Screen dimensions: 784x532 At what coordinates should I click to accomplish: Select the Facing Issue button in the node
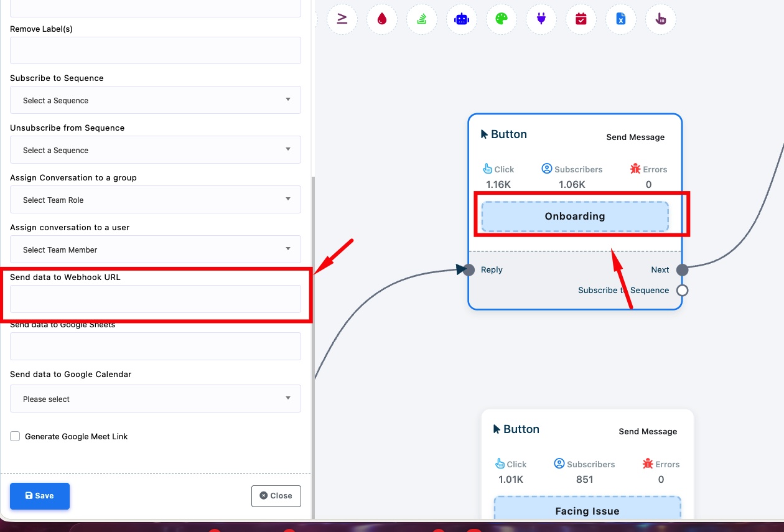pyautogui.click(x=587, y=509)
